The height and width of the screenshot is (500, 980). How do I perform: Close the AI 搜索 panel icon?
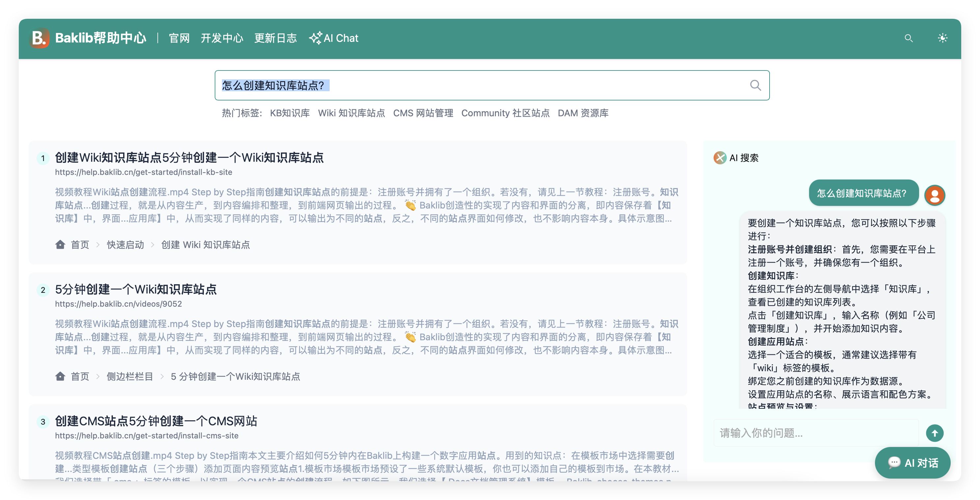pos(720,157)
